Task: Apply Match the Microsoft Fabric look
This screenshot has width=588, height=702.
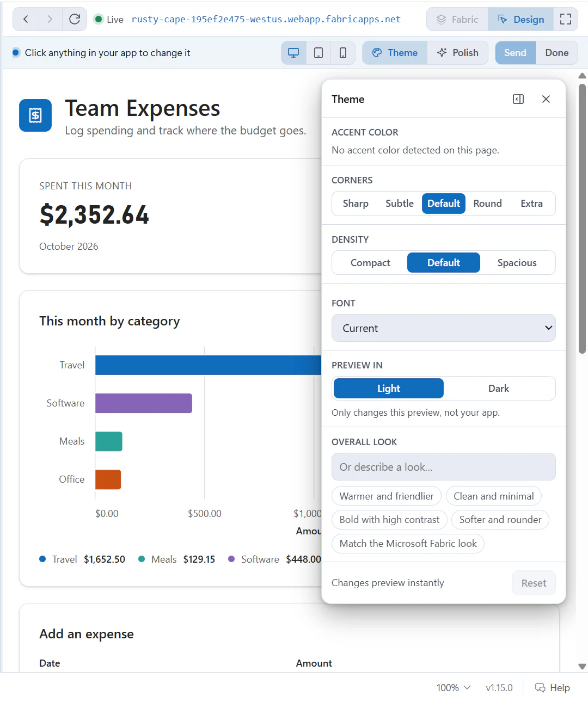Action: [x=408, y=544]
